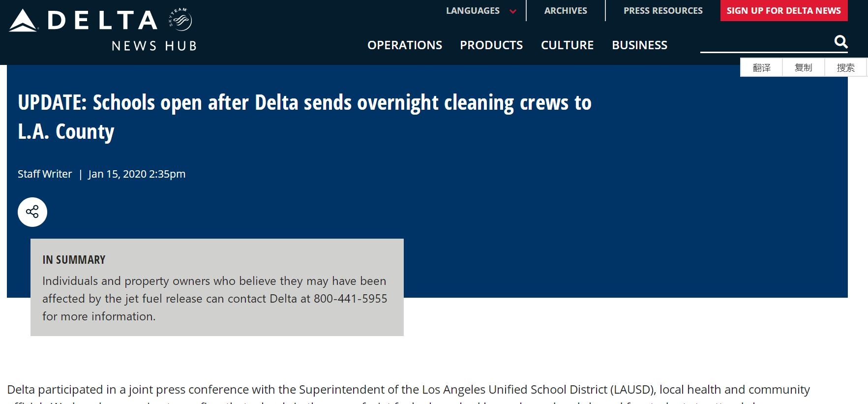868x404 pixels.
Task: Expand the Languages chevron arrow
Action: point(513,11)
